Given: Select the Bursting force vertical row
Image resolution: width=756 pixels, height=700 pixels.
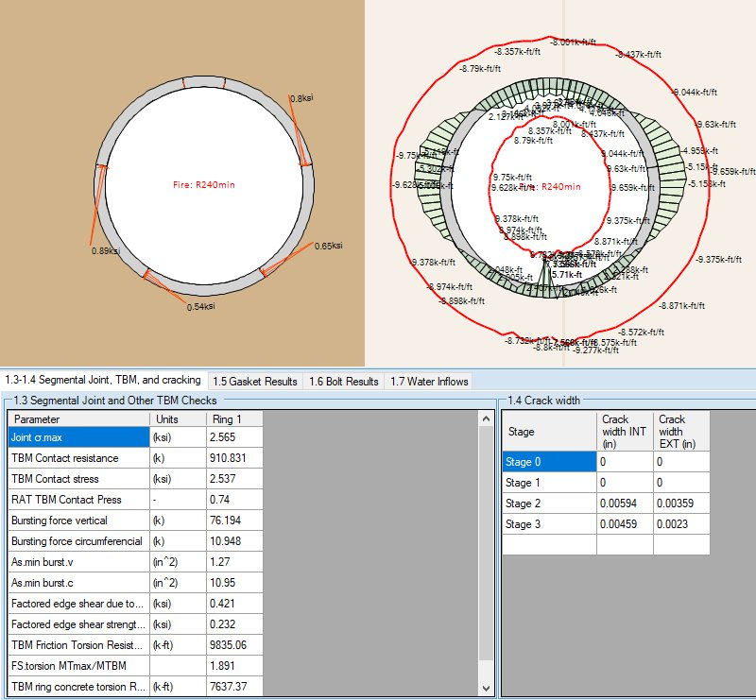Looking at the screenshot, I should 77,521.
